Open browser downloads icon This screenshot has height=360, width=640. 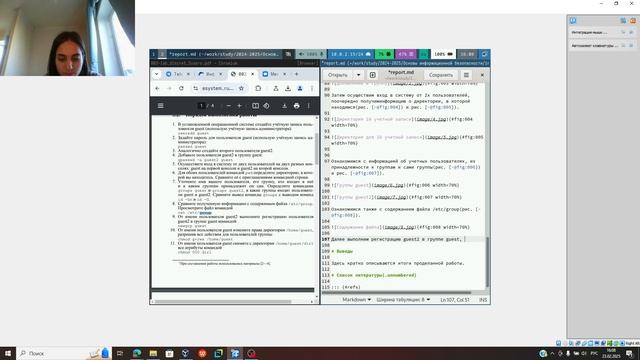[x=288, y=88]
